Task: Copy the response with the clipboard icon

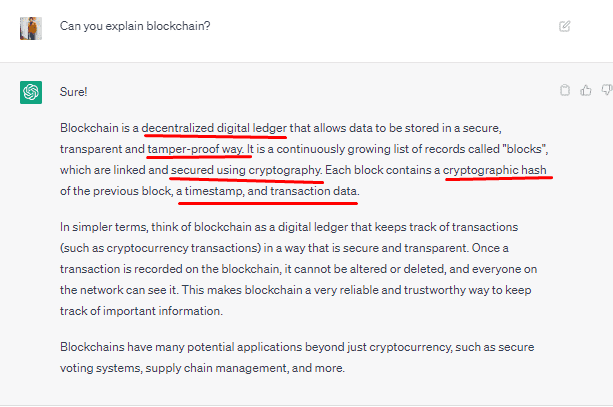Action: (x=565, y=90)
